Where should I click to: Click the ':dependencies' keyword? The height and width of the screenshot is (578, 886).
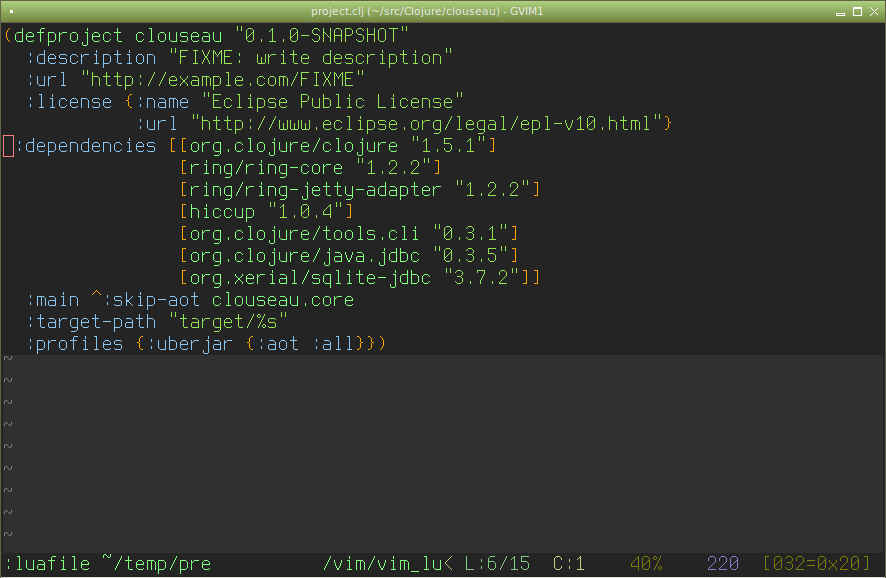point(85,146)
